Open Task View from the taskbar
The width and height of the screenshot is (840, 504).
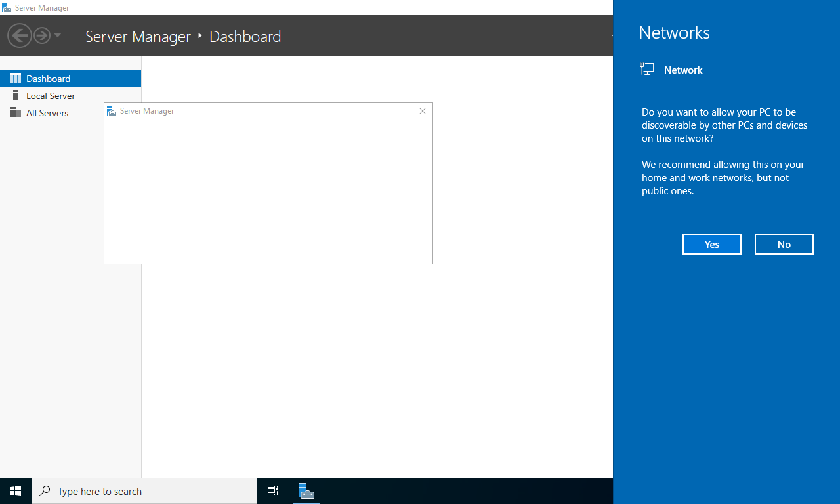point(273,491)
